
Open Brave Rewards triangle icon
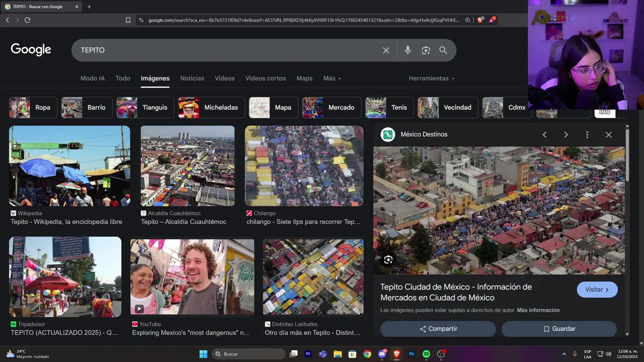[492, 20]
